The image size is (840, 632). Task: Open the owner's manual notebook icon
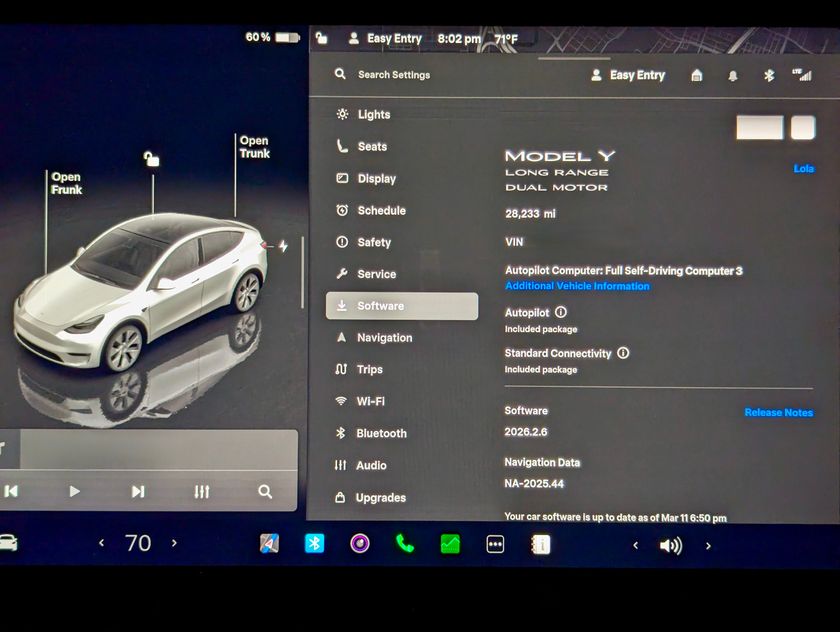point(540,545)
